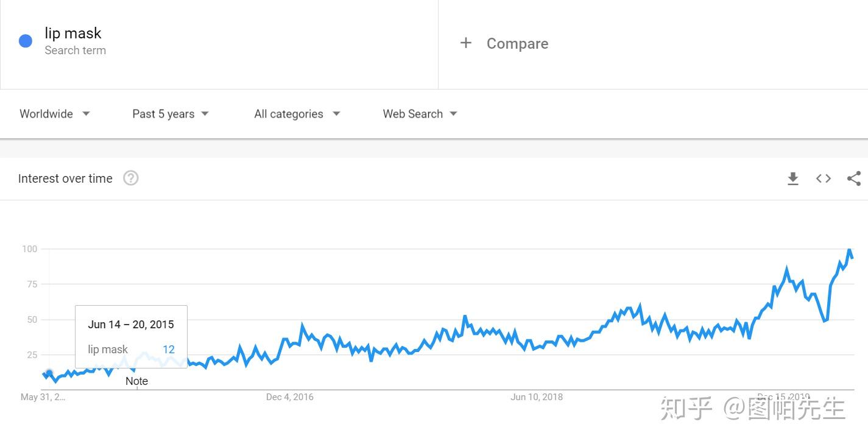Image resolution: width=868 pixels, height=444 pixels.
Task: Click the Note marker on chart
Action: 136,381
